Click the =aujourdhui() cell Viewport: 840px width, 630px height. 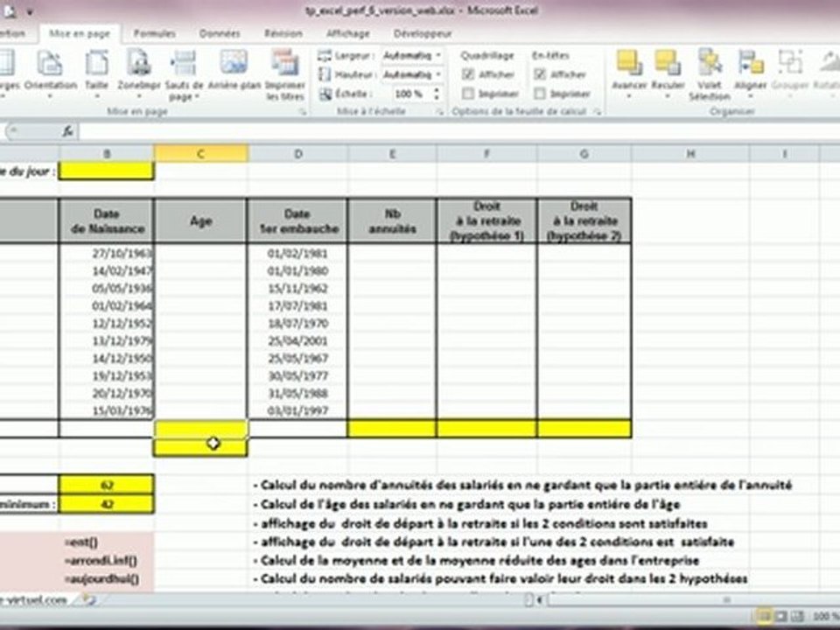(x=107, y=579)
